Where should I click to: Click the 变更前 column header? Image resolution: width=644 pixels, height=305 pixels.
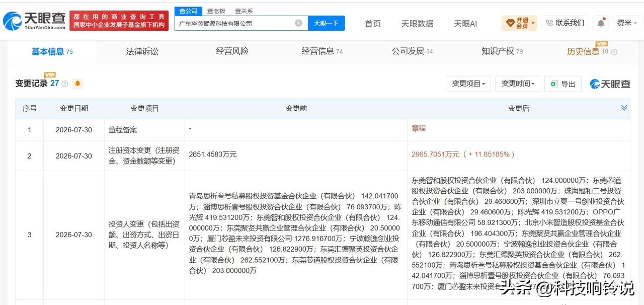[x=296, y=108]
